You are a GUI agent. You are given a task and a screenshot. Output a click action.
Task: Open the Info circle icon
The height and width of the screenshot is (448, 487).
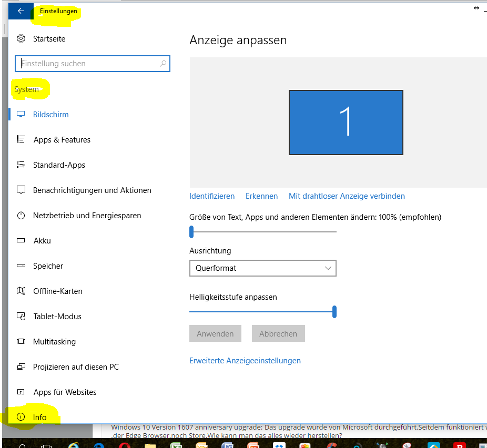point(21,417)
